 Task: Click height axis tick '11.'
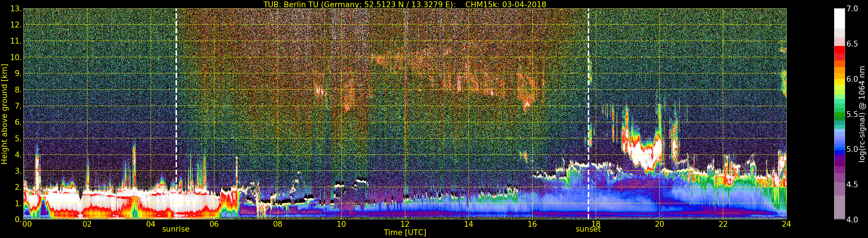(16, 41)
